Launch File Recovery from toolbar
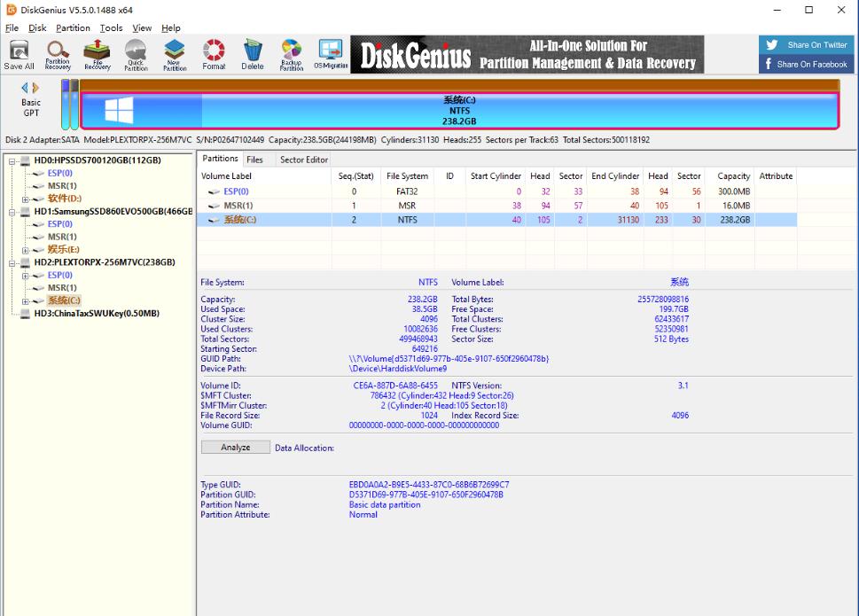This screenshot has width=859, height=616. click(x=98, y=54)
